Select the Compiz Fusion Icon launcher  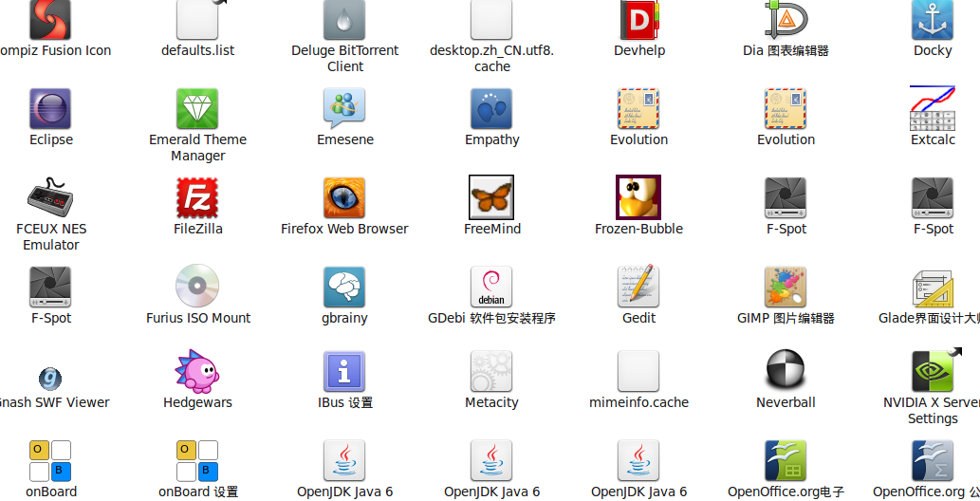point(50,19)
